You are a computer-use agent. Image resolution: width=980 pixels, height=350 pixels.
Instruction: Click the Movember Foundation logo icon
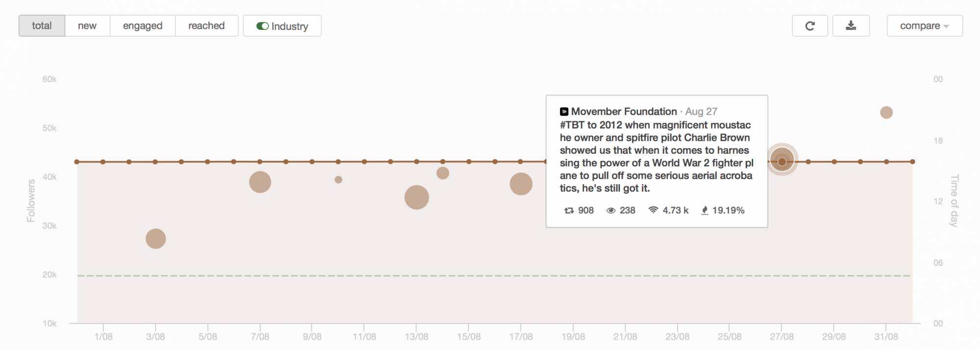(564, 112)
